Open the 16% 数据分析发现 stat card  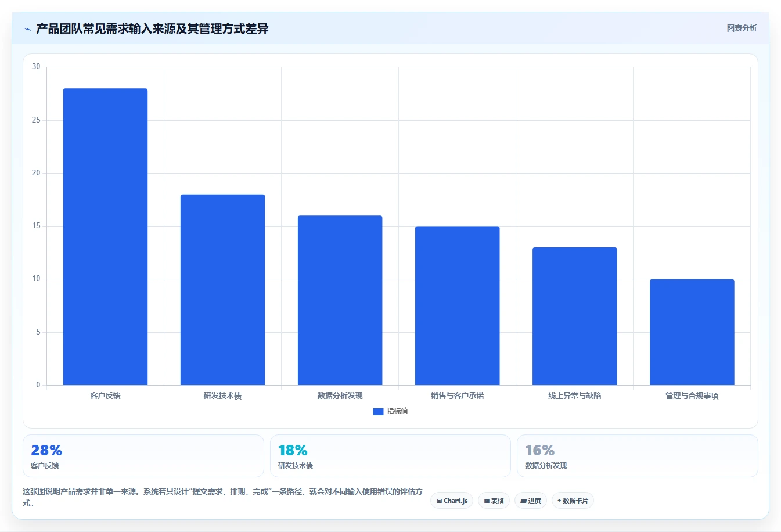638,456
